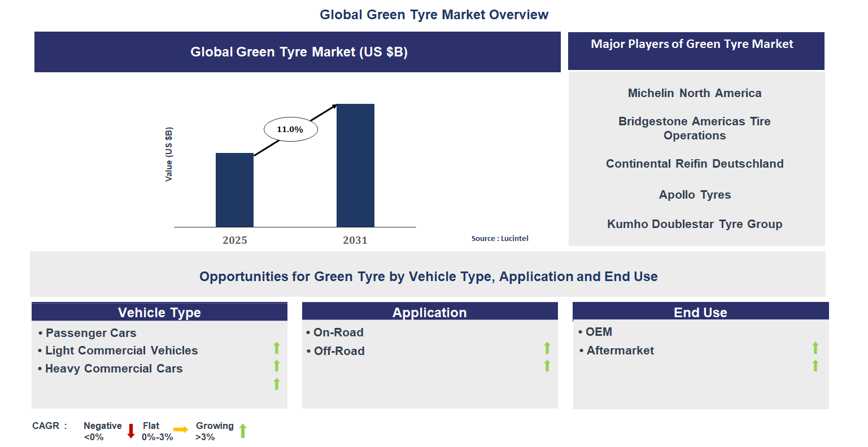Click the green arrow beside Passenger Cars

point(276,348)
